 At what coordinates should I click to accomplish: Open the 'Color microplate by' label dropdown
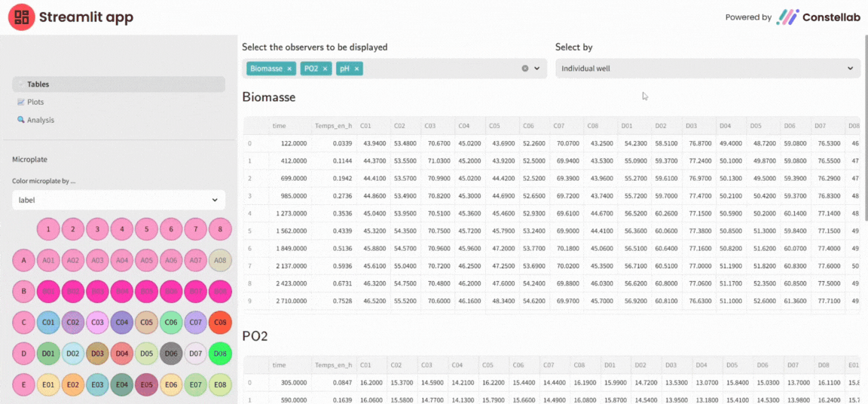[x=118, y=200]
